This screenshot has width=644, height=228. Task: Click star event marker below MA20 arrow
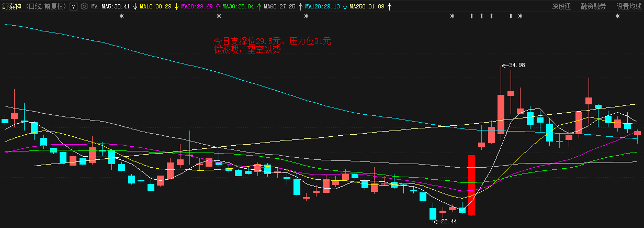pos(219,16)
